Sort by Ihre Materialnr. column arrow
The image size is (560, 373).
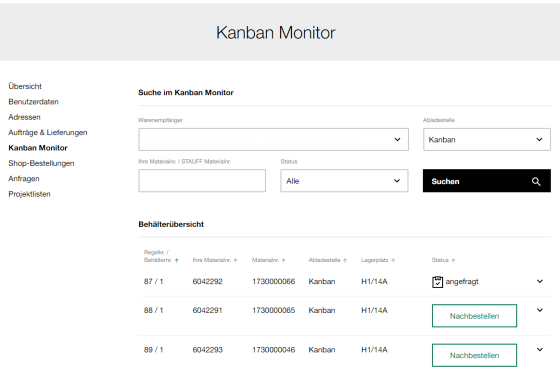(x=235, y=260)
